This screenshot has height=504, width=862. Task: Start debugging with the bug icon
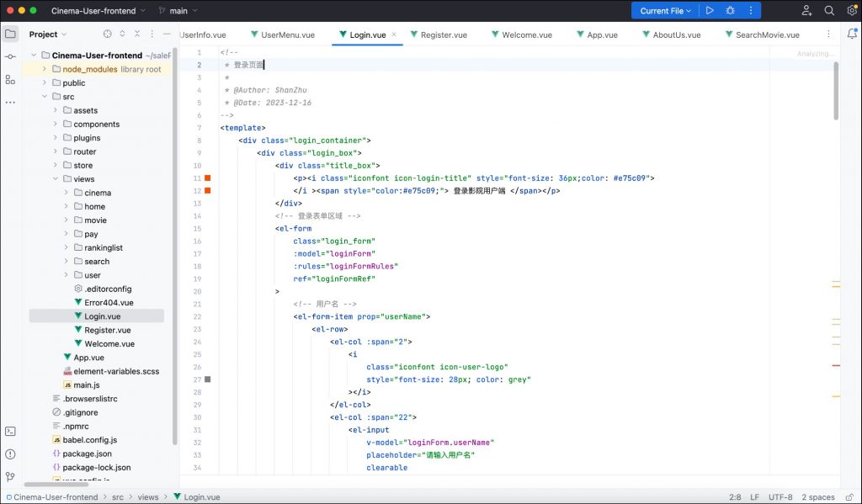click(730, 11)
